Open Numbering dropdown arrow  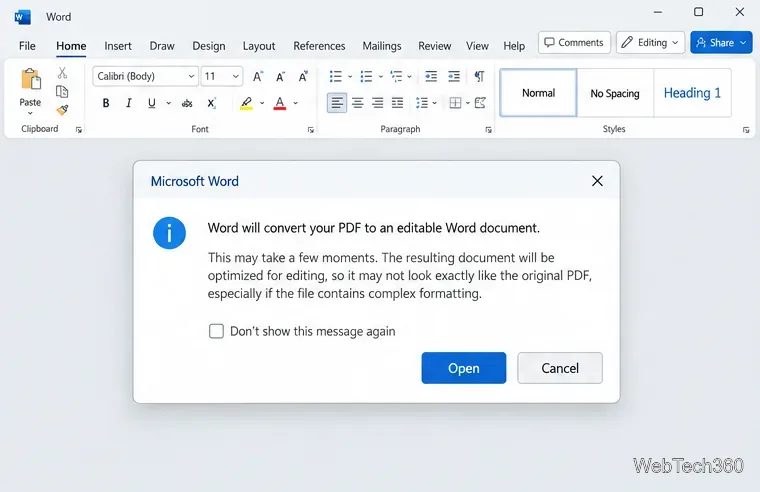coord(380,76)
